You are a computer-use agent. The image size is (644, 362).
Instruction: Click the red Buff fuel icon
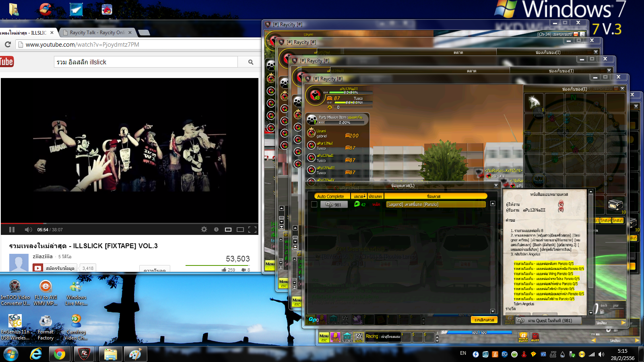tap(535, 337)
